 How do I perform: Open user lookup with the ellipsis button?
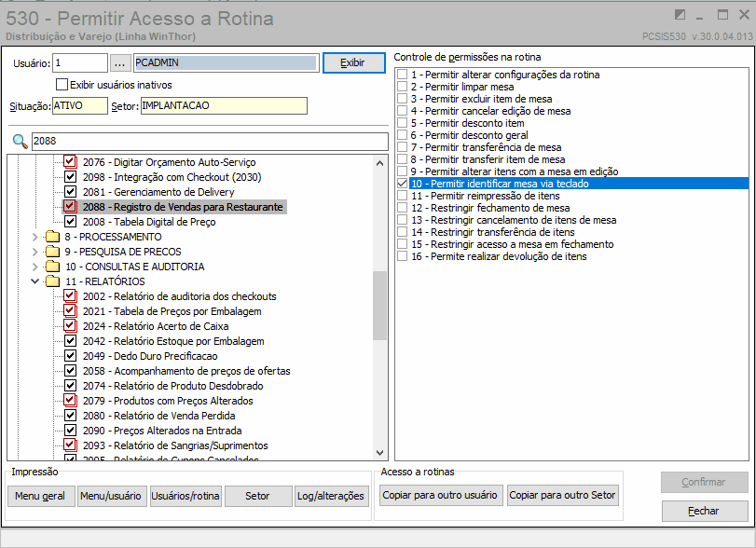120,63
